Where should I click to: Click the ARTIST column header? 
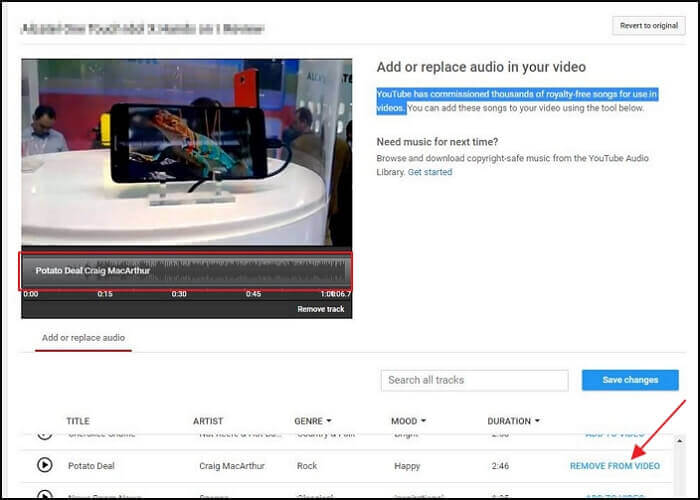(208, 421)
